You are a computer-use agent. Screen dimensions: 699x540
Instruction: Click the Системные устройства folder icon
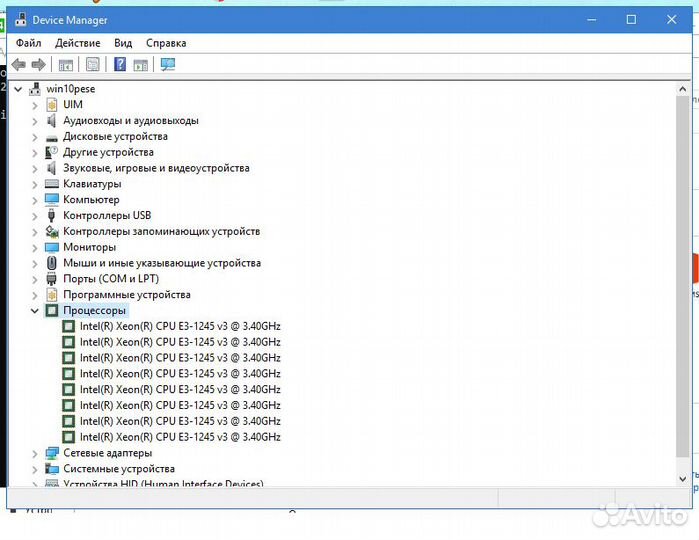pos(52,469)
